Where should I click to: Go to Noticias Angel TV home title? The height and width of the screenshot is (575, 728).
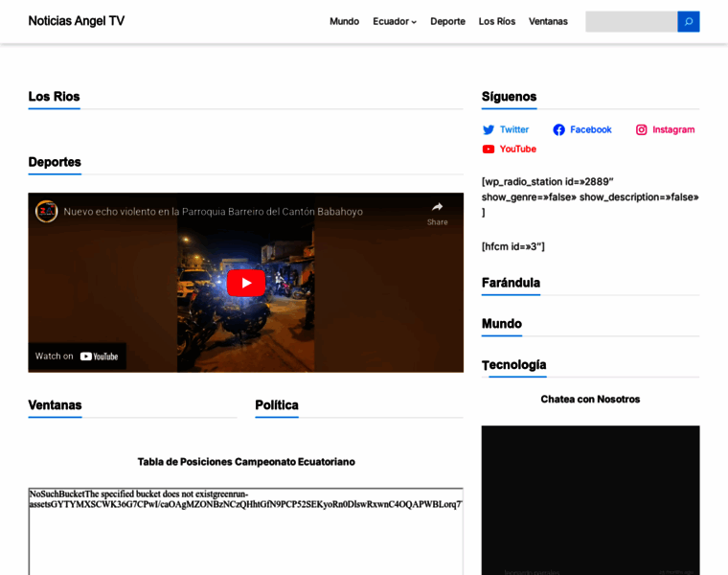click(77, 21)
